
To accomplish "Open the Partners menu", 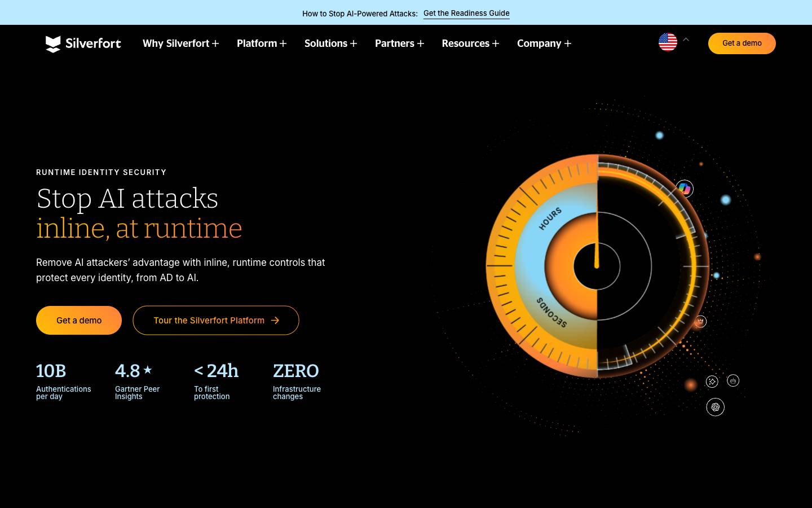I will click(399, 43).
